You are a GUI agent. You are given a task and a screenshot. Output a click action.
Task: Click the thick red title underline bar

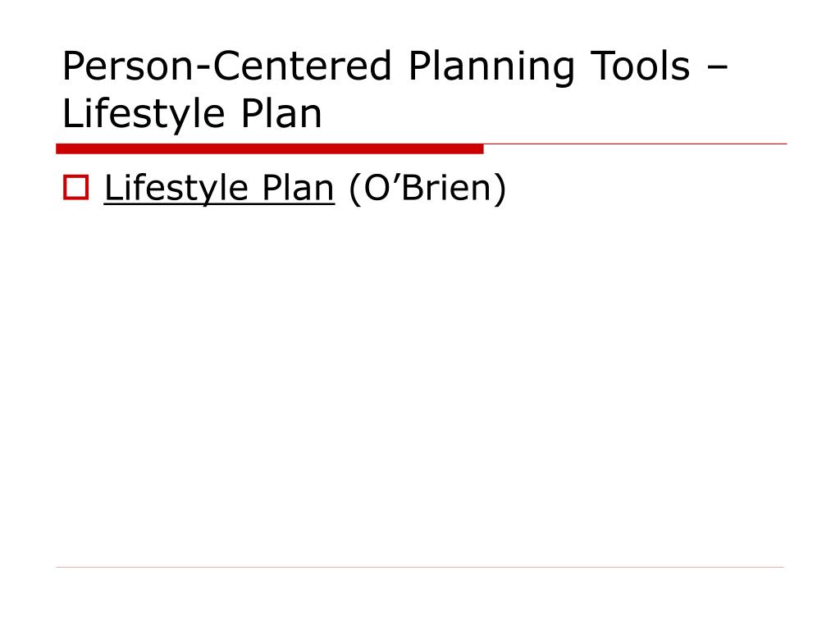(x=269, y=149)
